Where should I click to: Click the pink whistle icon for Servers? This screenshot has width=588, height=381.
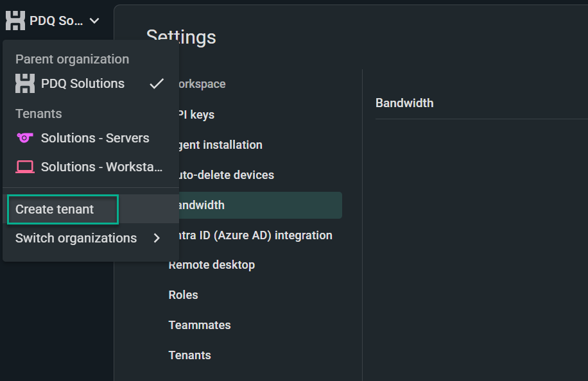25,138
